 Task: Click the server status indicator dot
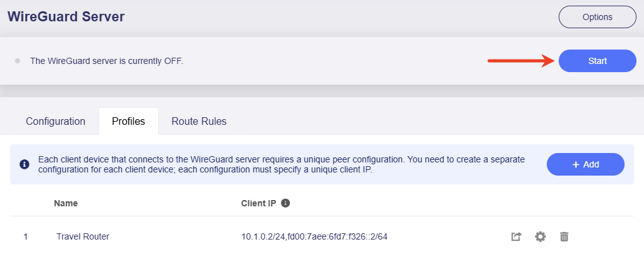[x=18, y=61]
